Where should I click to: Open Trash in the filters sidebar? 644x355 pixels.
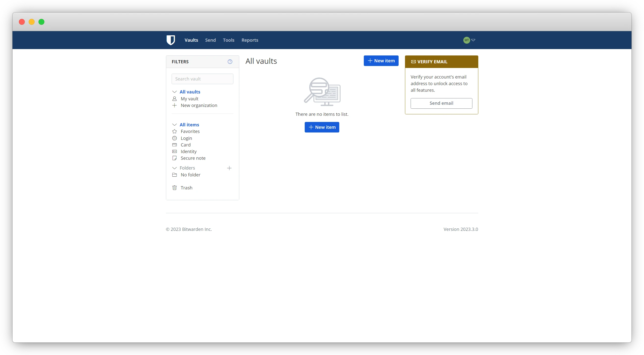pyautogui.click(x=186, y=188)
